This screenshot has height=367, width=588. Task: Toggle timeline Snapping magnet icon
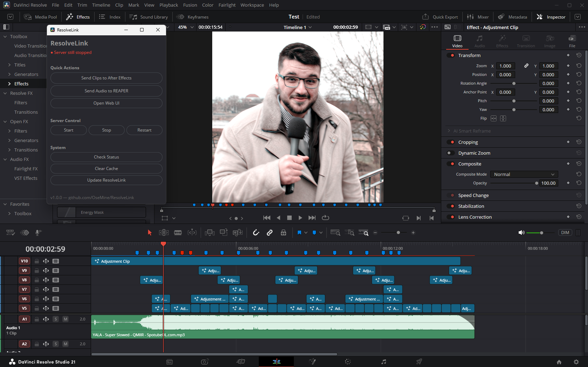[x=256, y=233]
